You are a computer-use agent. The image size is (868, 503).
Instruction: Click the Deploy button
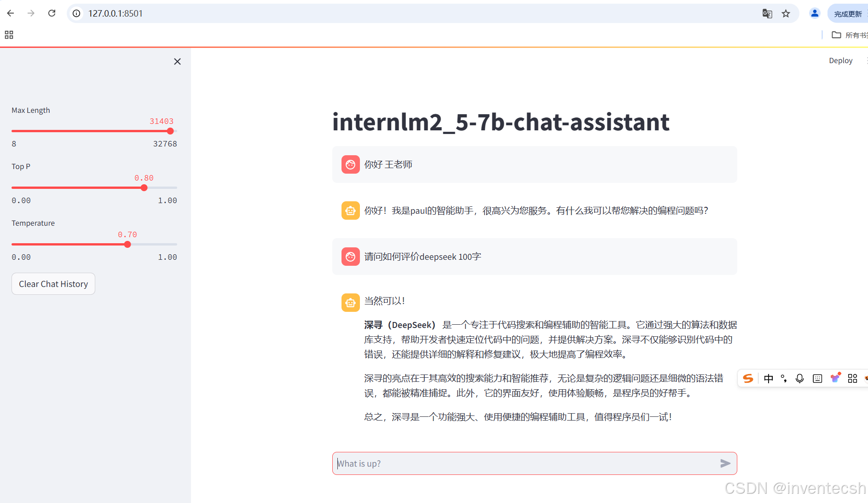(x=840, y=60)
